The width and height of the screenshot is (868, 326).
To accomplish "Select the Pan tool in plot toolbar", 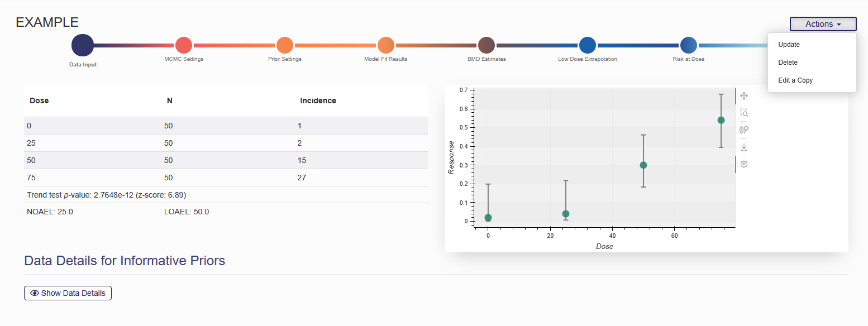I will coord(743,96).
